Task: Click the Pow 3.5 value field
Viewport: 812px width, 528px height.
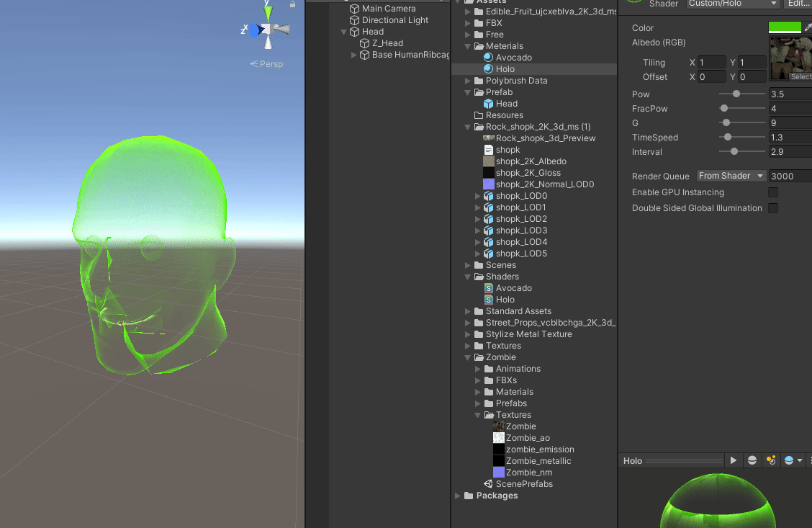Action: pos(790,94)
